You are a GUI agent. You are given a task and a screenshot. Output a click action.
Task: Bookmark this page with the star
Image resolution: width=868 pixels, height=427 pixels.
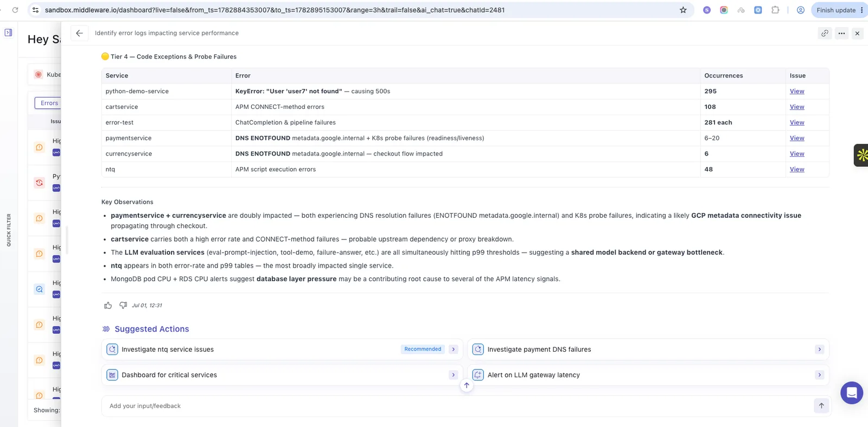683,10
